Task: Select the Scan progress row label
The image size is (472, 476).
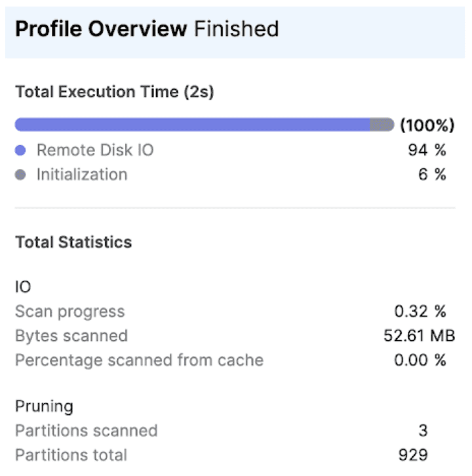Action: (x=69, y=311)
